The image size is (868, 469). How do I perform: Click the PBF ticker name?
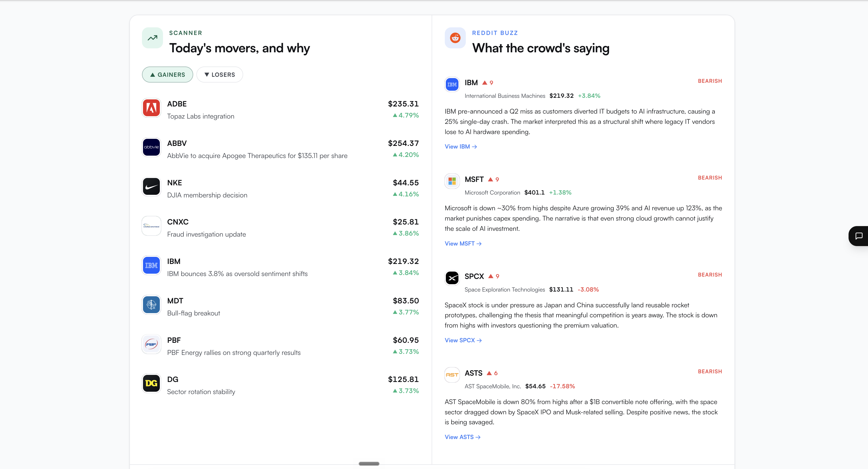point(174,340)
